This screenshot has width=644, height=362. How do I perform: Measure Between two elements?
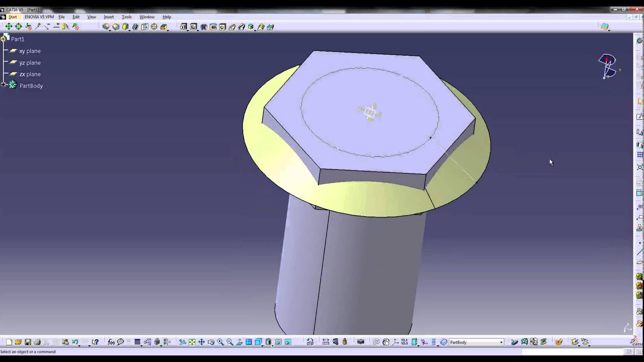326,342
